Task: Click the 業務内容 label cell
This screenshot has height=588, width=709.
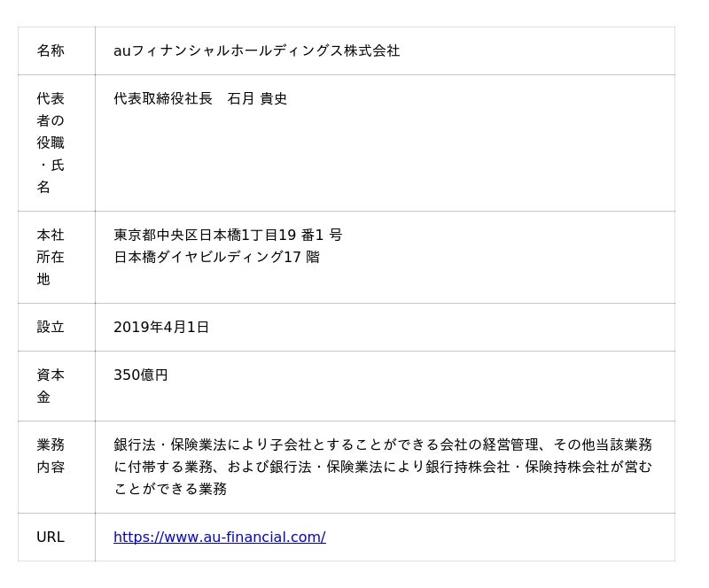Action: click(51, 455)
